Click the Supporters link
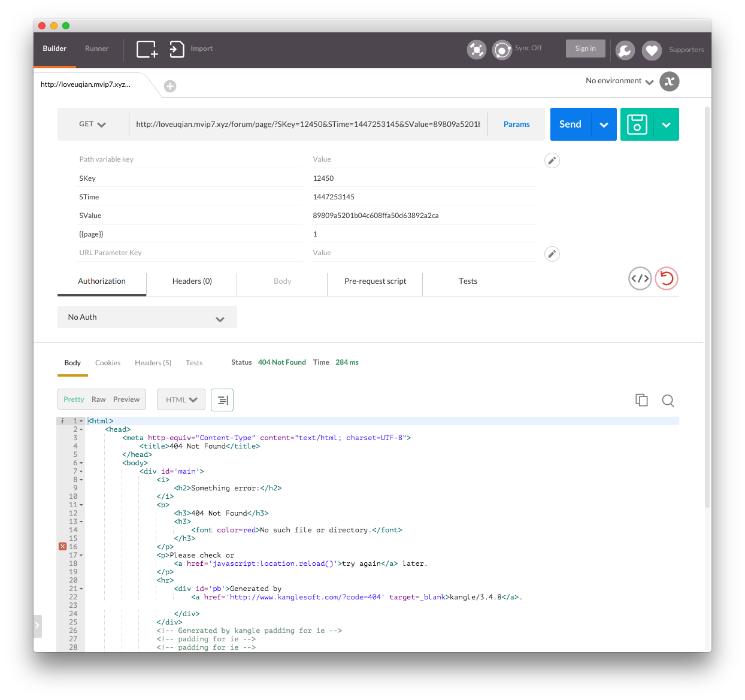Screen dimensions: 745x700 click(x=686, y=50)
